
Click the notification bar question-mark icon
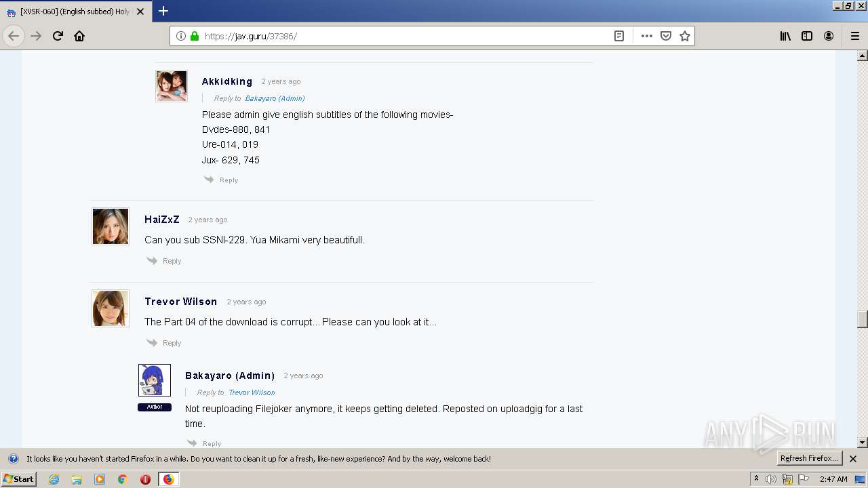(13, 459)
